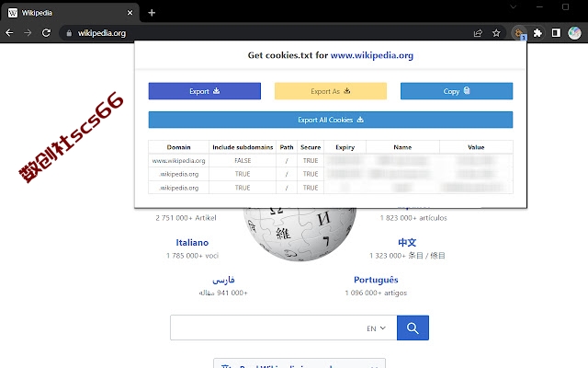
Task: Click the 1 096 000+ artigos text
Action: tap(376, 293)
